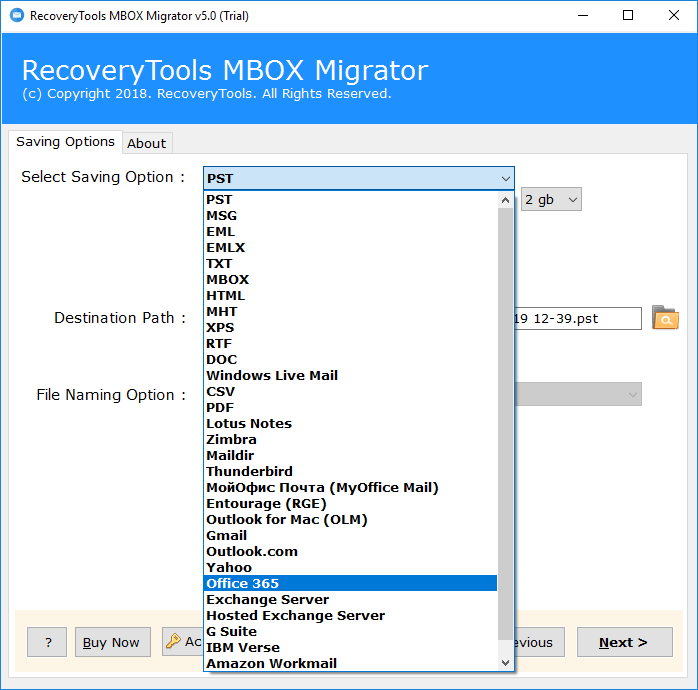Select DOC saving option
Image resolution: width=698 pixels, height=690 pixels.
pos(350,360)
